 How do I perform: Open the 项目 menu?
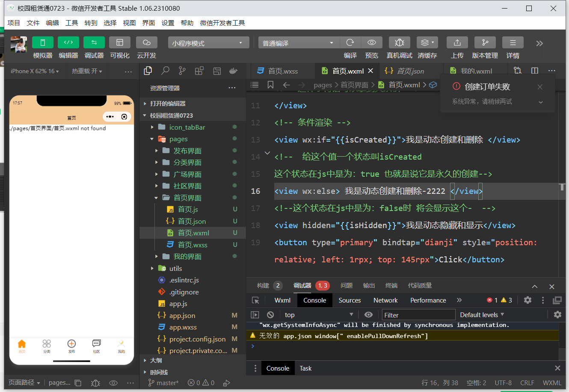click(x=14, y=23)
